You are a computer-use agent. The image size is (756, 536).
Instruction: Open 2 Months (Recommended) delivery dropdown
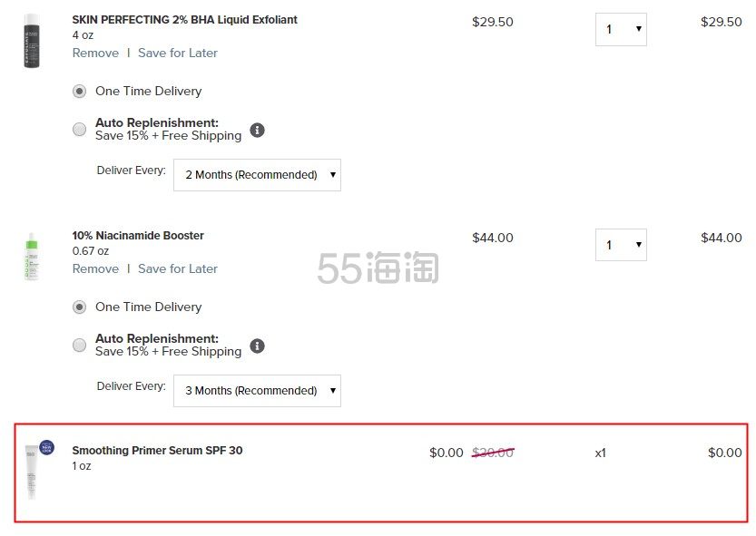[257, 175]
